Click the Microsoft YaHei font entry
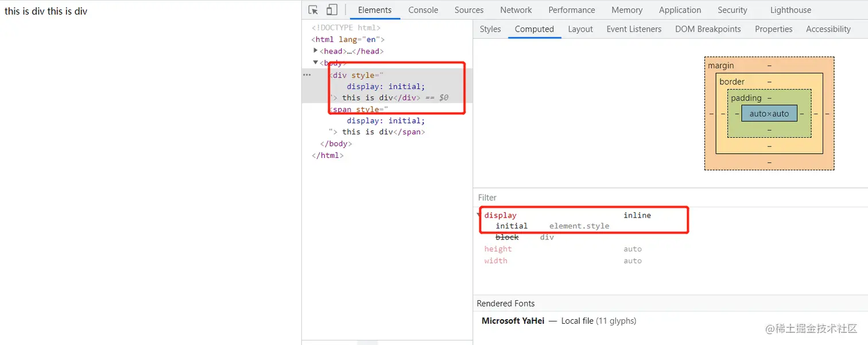 pyautogui.click(x=513, y=321)
